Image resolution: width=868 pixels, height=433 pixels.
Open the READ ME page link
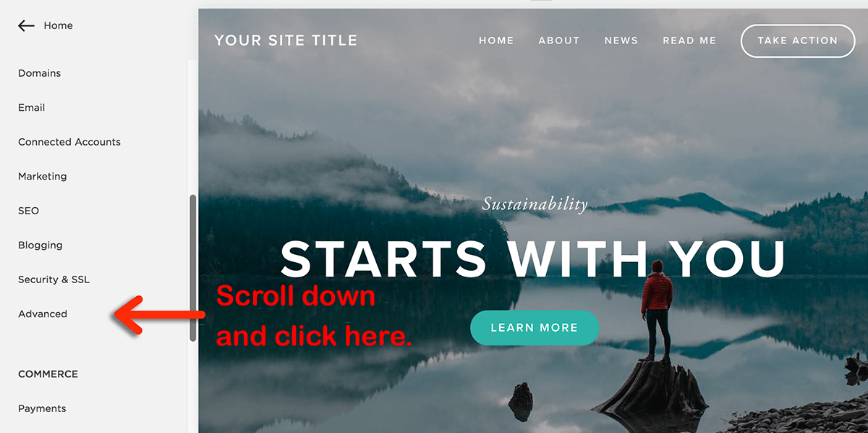(689, 41)
